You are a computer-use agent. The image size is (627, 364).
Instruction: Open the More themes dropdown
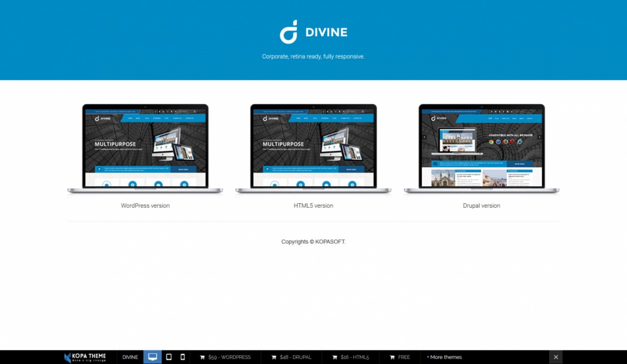click(x=444, y=357)
